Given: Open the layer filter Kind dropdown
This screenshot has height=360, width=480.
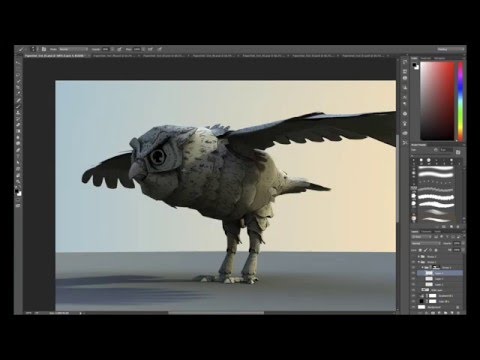Looking at the screenshot, I should pyautogui.click(x=421, y=237).
